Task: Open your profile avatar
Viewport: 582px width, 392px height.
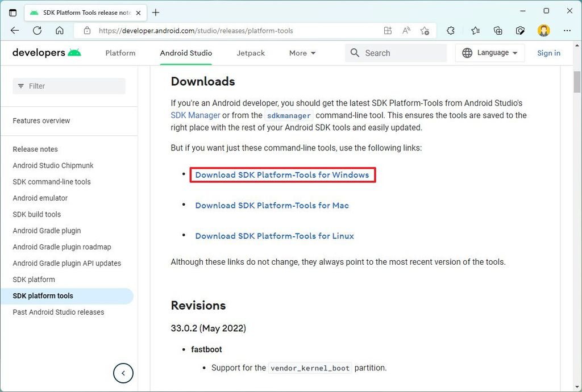Action: pos(544,31)
